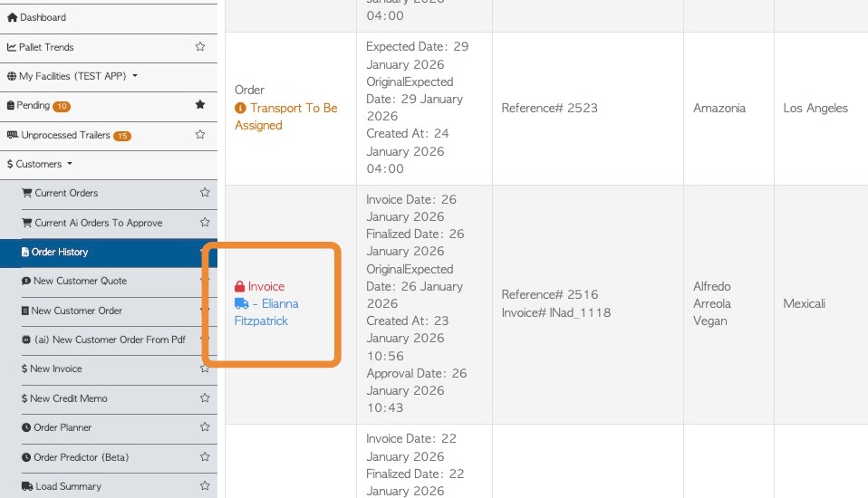Click the blue truck icon
Screen dimensions: 868x498
241,304
